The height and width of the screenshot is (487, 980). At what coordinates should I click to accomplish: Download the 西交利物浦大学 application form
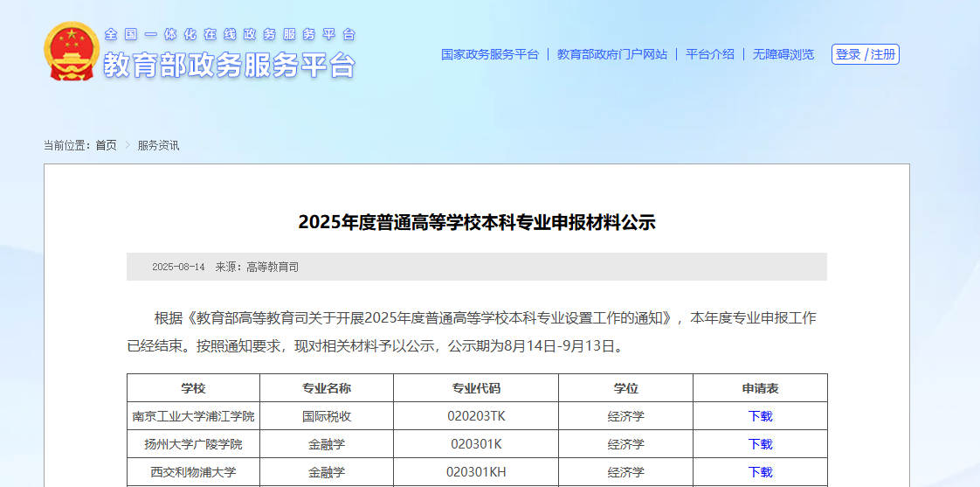coord(760,472)
